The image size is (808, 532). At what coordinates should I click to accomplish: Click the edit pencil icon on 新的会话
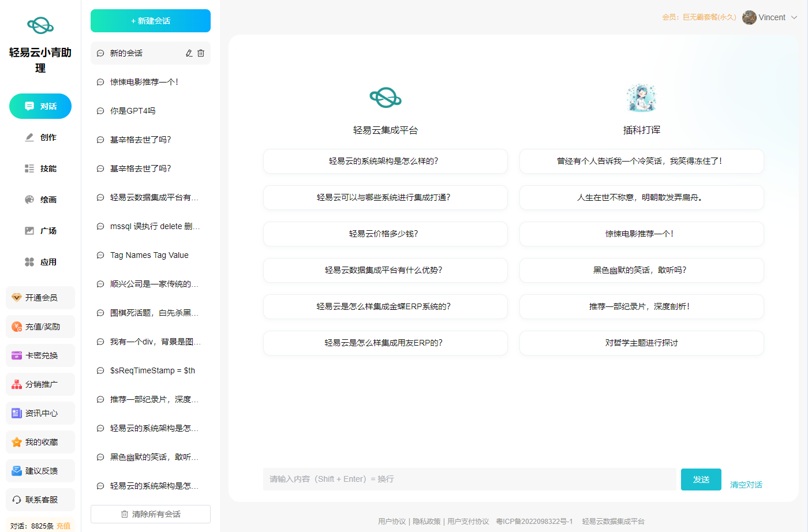click(x=189, y=53)
